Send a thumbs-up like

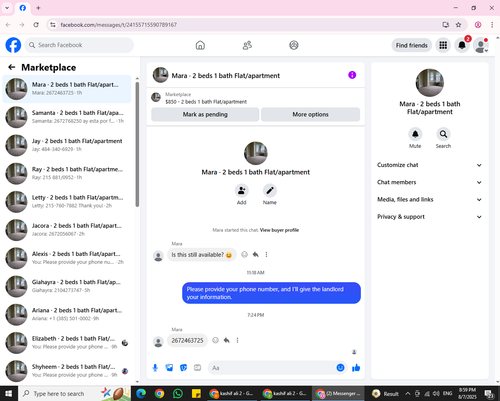click(356, 368)
